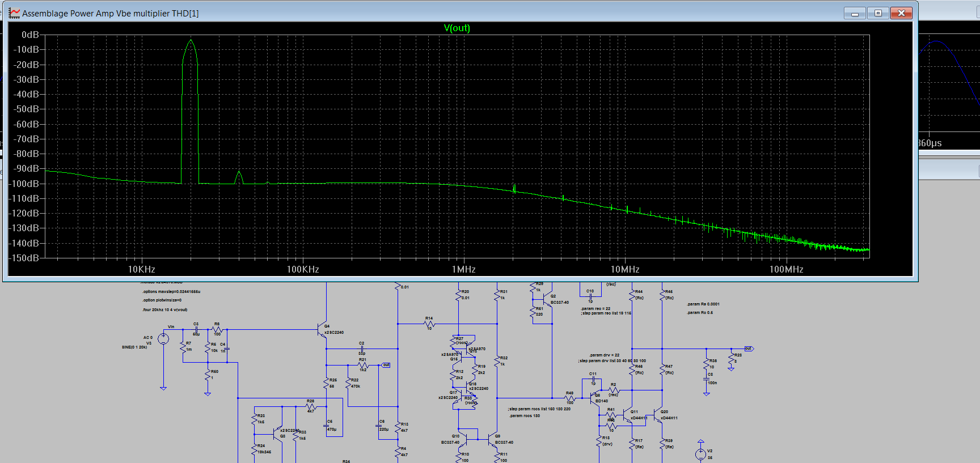Click the .four 20khz 10 4 v(vout) directive
Screen dimensions: 980x463
tap(164, 310)
